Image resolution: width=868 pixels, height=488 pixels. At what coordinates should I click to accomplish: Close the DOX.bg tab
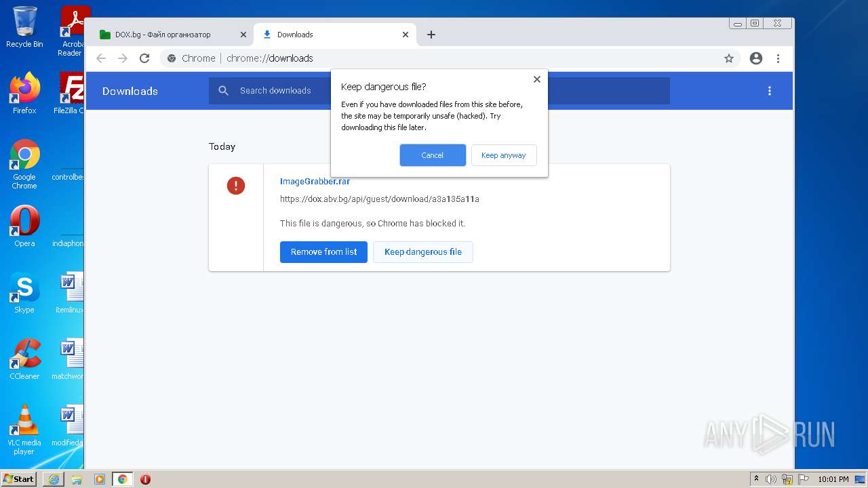(x=243, y=35)
